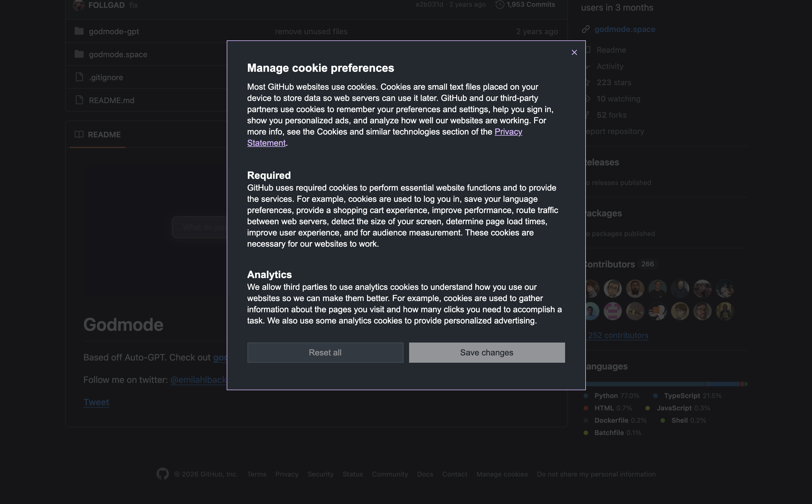812x504 pixels.
Task: Open the 252 contributors link
Action: pyautogui.click(x=618, y=335)
